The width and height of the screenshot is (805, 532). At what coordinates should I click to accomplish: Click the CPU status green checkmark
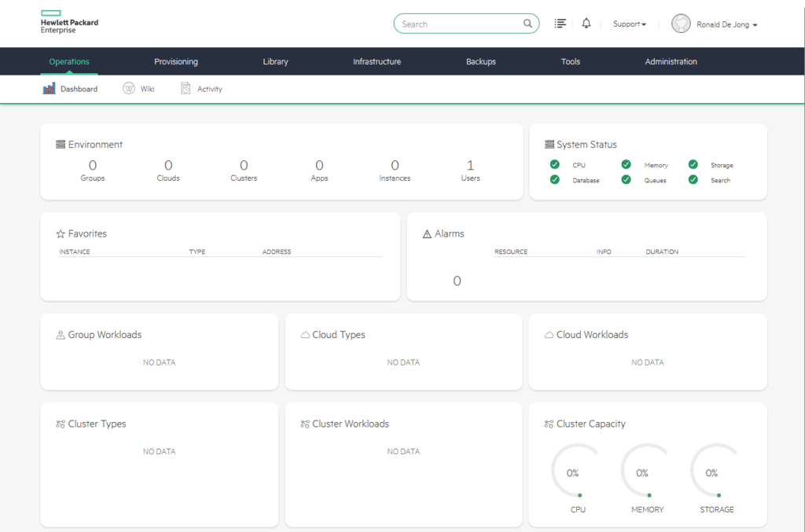click(555, 164)
